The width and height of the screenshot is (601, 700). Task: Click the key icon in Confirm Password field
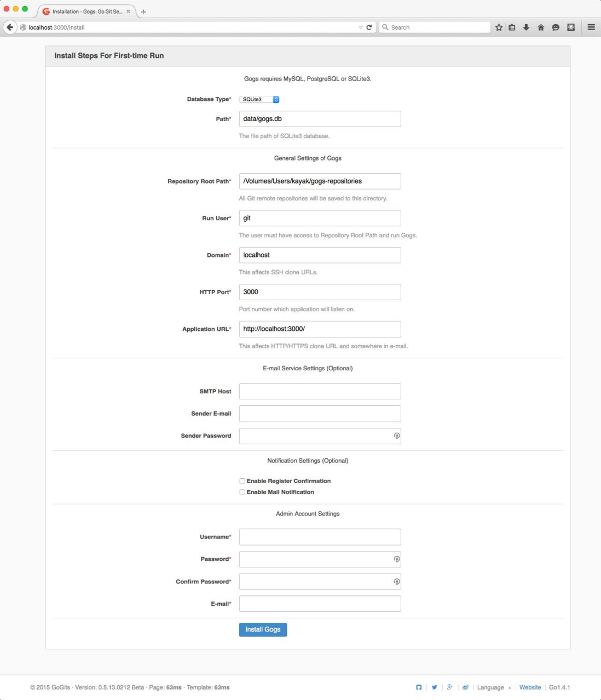397,582
